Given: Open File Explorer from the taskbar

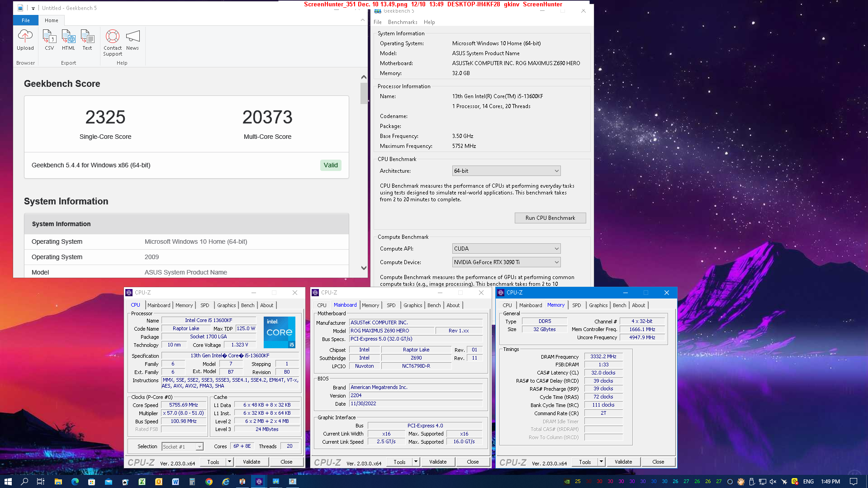Looking at the screenshot, I should click(58, 481).
